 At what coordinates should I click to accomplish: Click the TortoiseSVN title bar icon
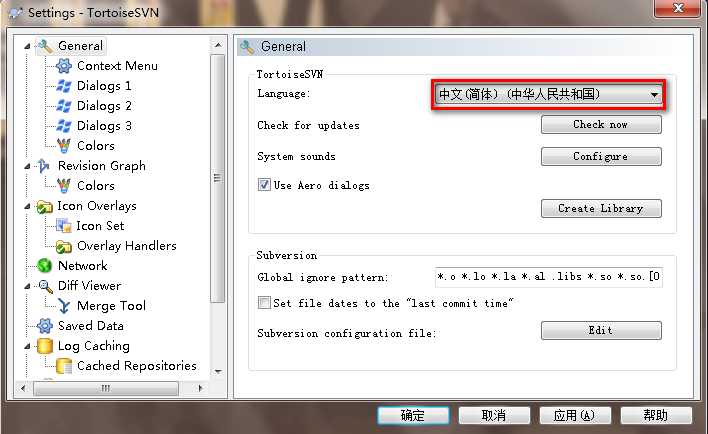tap(16, 12)
